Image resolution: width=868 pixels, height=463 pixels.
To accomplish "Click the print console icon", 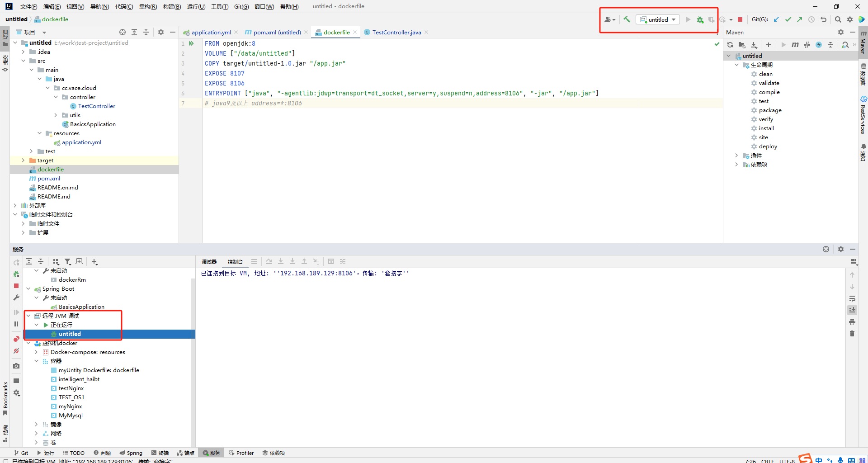I will [x=852, y=322].
